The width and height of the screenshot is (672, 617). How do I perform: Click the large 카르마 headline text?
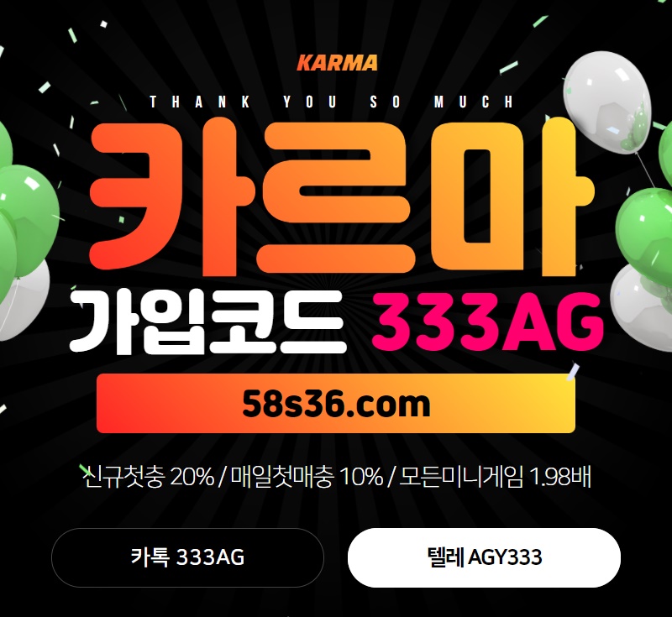pyautogui.click(x=342, y=196)
